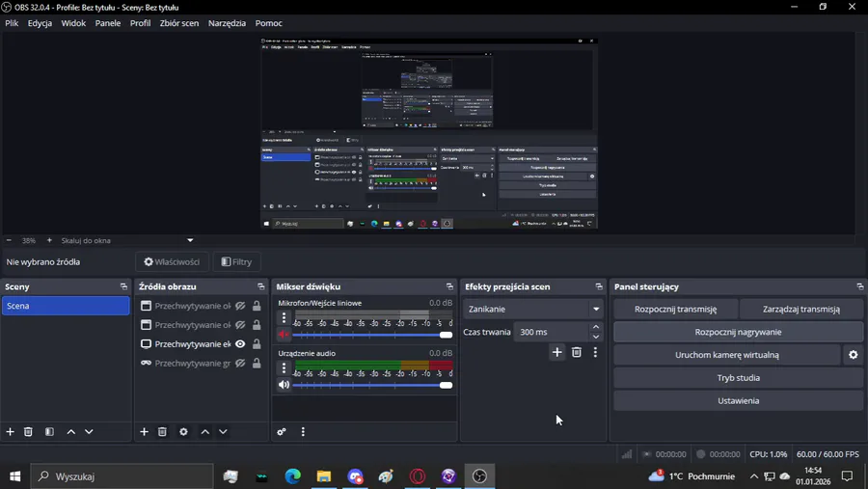
Task: Decrease Czas trwania with the down arrow
Action: (x=596, y=337)
